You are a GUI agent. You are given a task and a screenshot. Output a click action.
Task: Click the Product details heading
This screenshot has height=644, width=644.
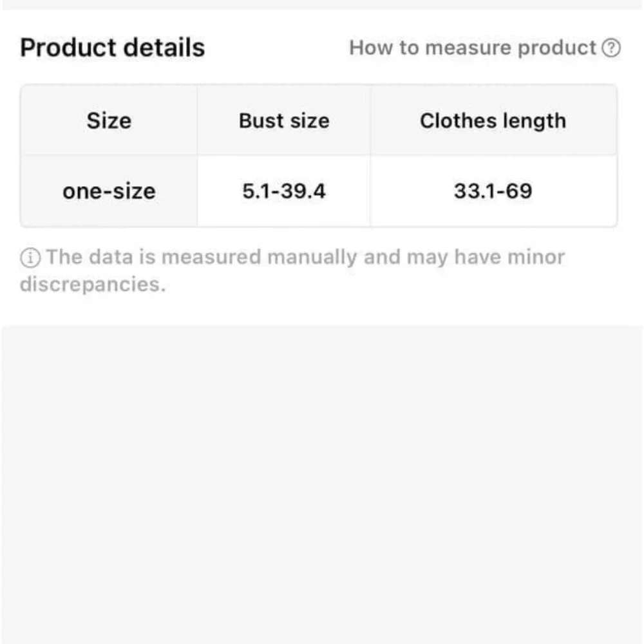[112, 48]
